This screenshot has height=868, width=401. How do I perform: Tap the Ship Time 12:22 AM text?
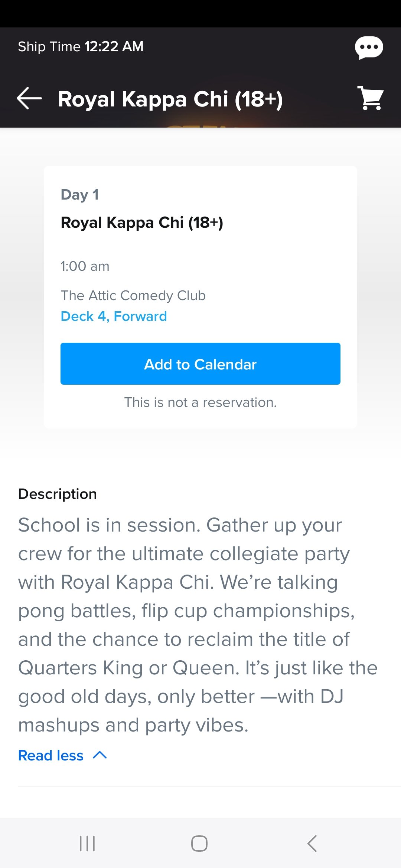click(81, 47)
